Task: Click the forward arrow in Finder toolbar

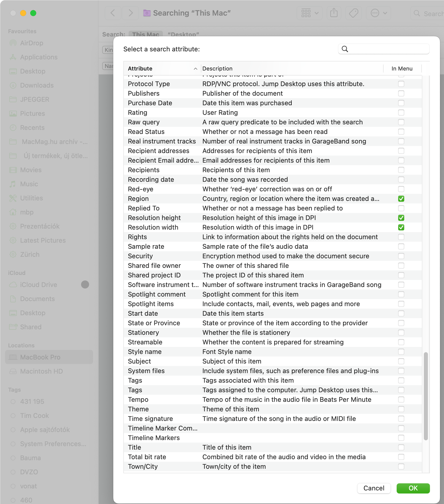Action: click(130, 13)
